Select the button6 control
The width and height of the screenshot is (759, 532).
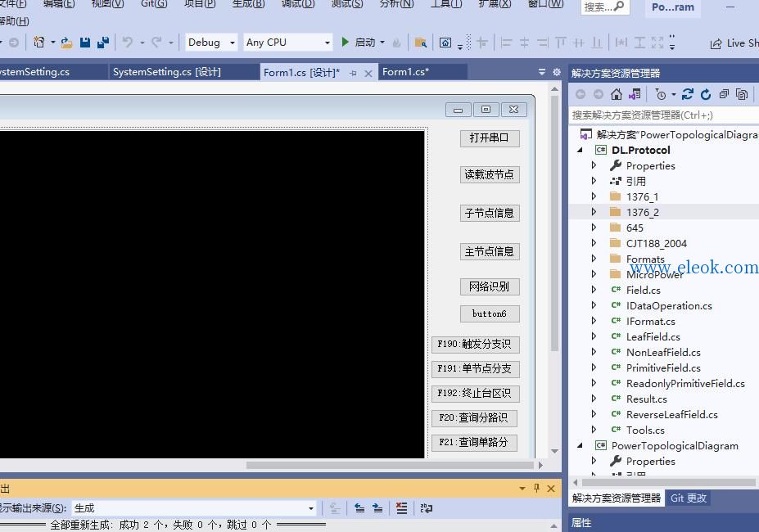point(490,313)
